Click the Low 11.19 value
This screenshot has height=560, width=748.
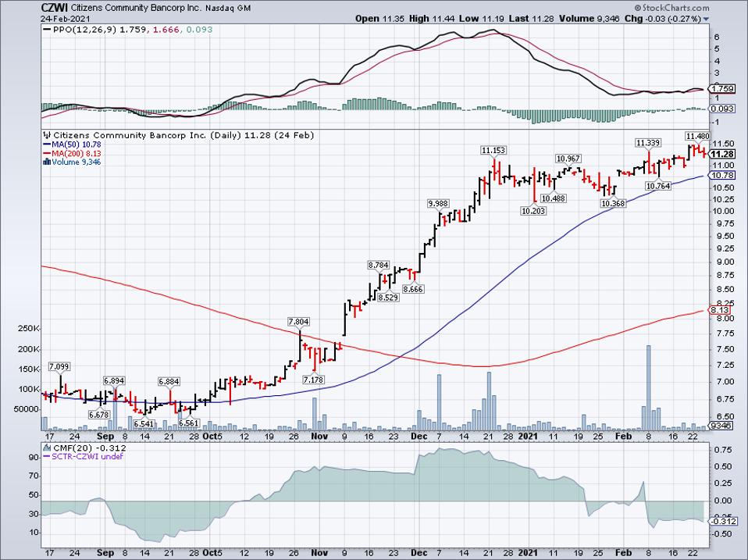481,19
